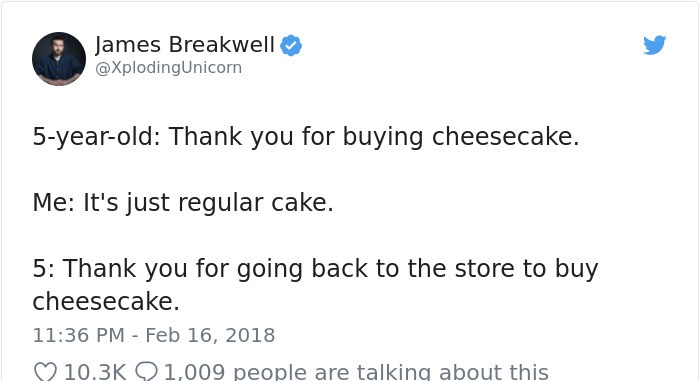Open the James Breakwell name link
700x381 pixels.
(x=184, y=45)
